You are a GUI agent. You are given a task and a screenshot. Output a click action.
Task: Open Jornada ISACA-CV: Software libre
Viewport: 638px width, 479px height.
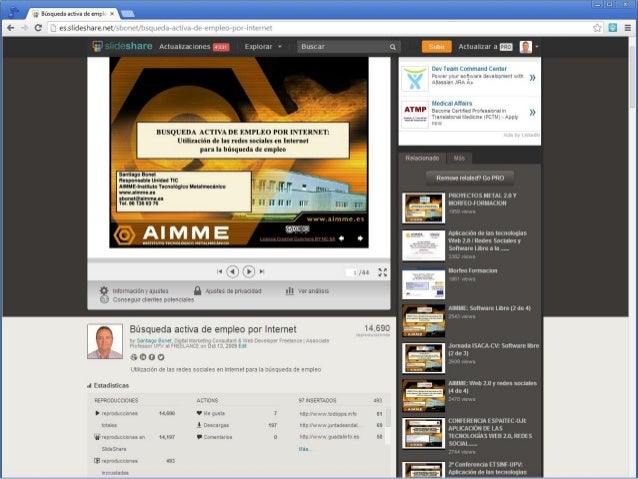pyautogui.click(x=494, y=349)
